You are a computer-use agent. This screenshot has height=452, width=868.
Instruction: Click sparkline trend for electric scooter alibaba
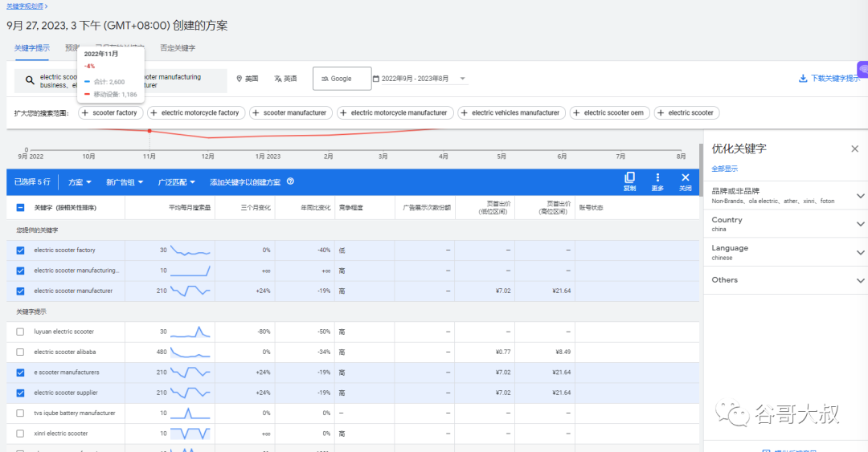point(190,352)
